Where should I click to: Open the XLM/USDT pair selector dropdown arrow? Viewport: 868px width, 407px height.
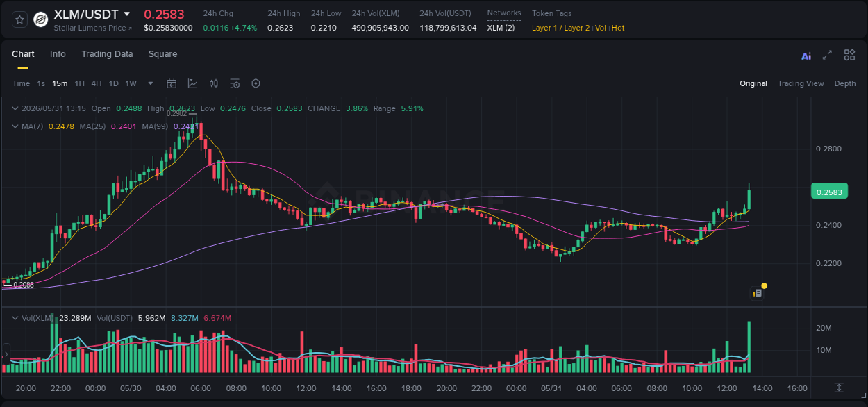[127, 14]
